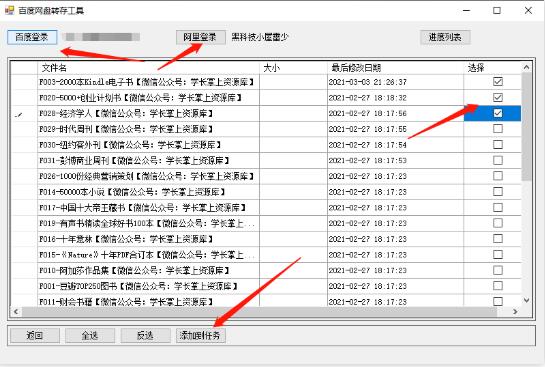
Task: Check the F017-中国十大帝王藏书 checkbox
Action: [498, 207]
